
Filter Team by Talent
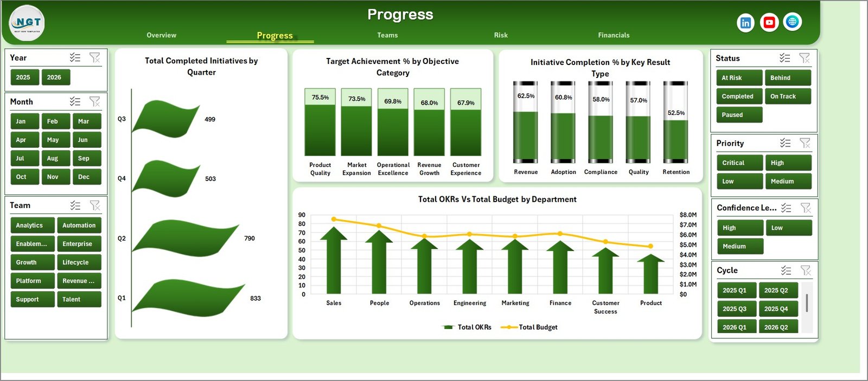(x=79, y=299)
